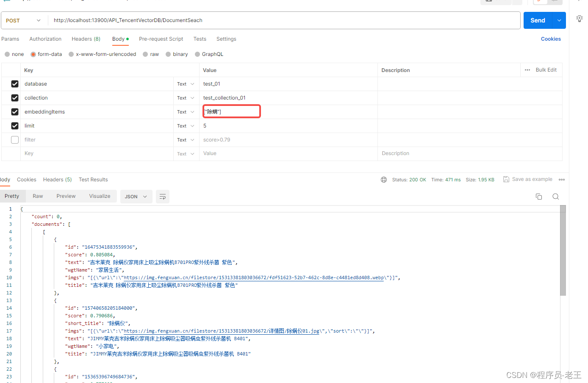Open the response Cookies tab
This screenshot has width=588, height=383.
(27, 180)
